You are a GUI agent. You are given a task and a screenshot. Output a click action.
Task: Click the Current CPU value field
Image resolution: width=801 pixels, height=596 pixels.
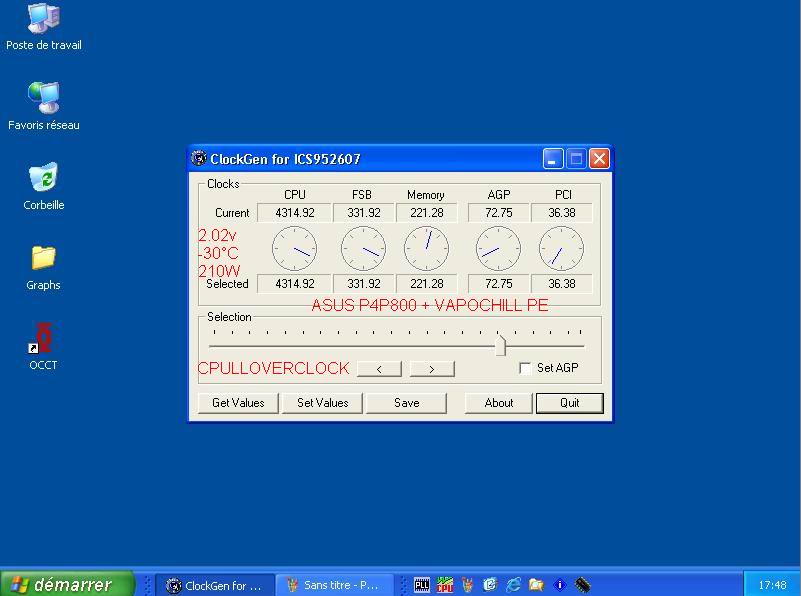(x=294, y=213)
